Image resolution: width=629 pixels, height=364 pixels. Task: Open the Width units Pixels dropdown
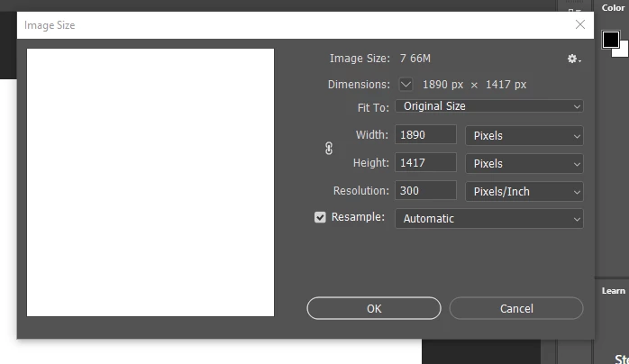click(524, 135)
